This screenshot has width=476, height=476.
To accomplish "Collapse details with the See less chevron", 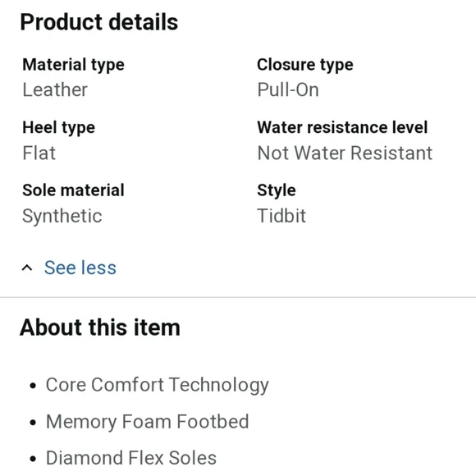I will pyautogui.click(x=27, y=268).
